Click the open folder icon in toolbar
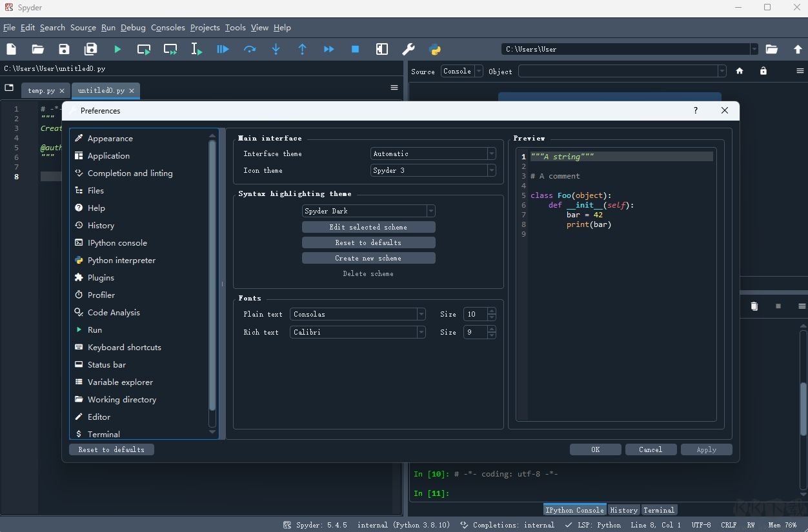 pyautogui.click(x=37, y=49)
